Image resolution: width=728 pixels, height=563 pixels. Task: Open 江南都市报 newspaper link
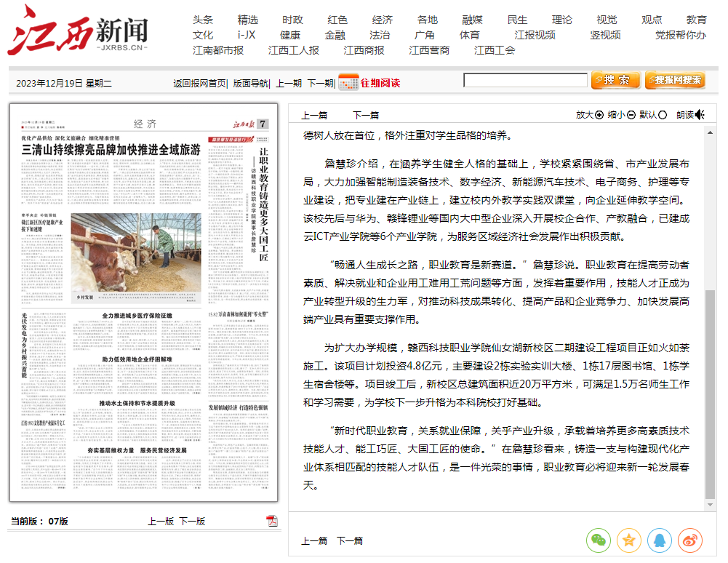click(218, 50)
